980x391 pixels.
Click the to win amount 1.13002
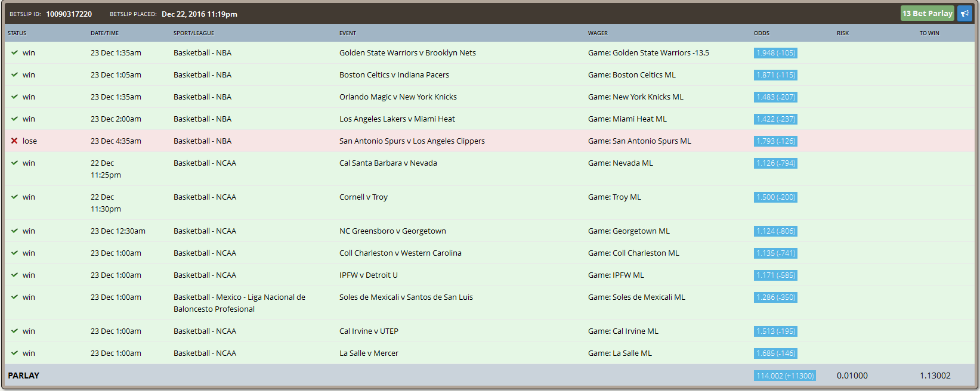click(x=935, y=376)
